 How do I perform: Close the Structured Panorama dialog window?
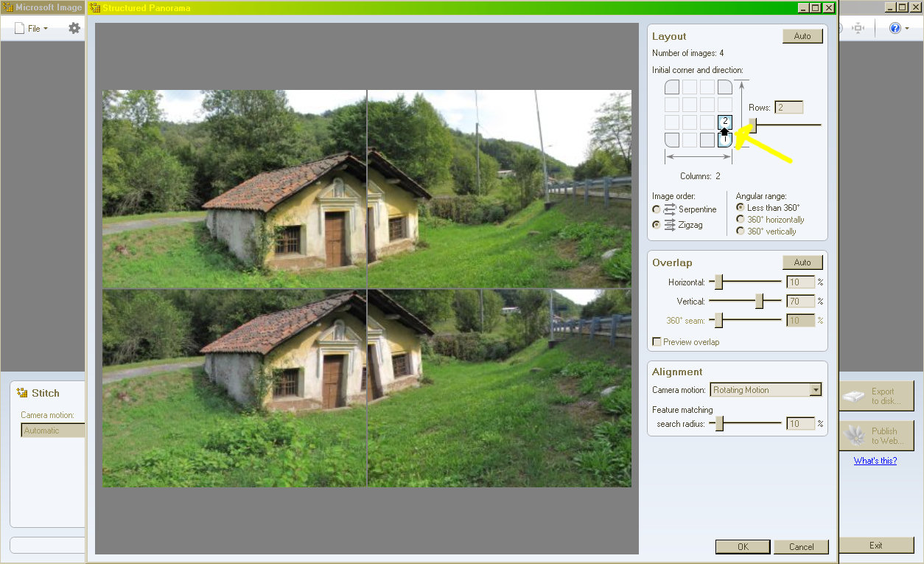click(828, 7)
